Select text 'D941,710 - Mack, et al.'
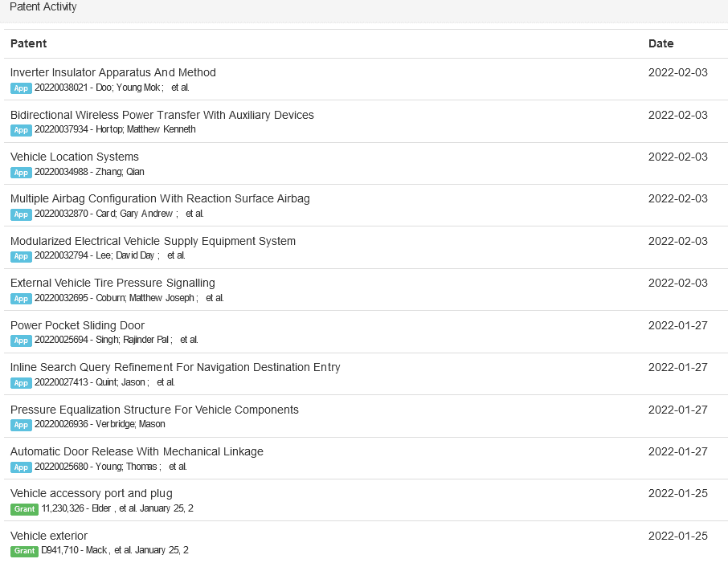The width and height of the screenshot is (728, 563). click(87, 550)
